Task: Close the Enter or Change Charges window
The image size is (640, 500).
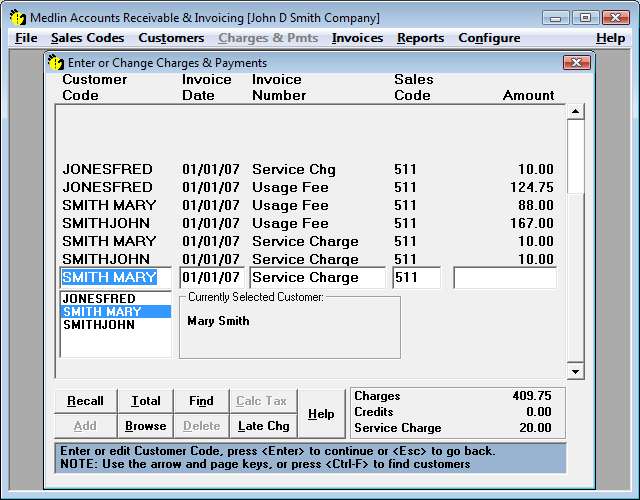Action: click(x=576, y=62)
